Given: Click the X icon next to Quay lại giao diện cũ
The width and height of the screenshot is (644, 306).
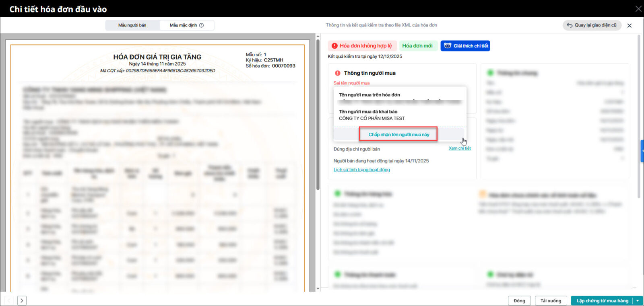Looking at the screenshot, I should point(630,26).
